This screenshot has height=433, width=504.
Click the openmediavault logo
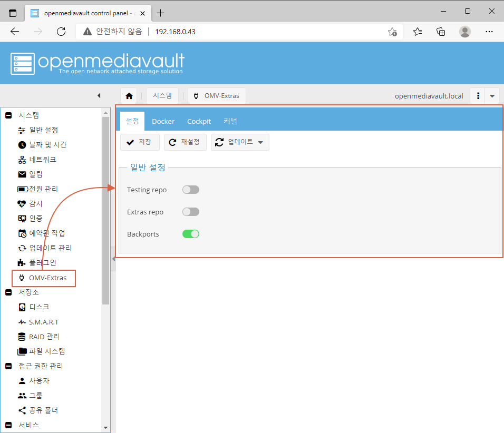pos(98,63)
